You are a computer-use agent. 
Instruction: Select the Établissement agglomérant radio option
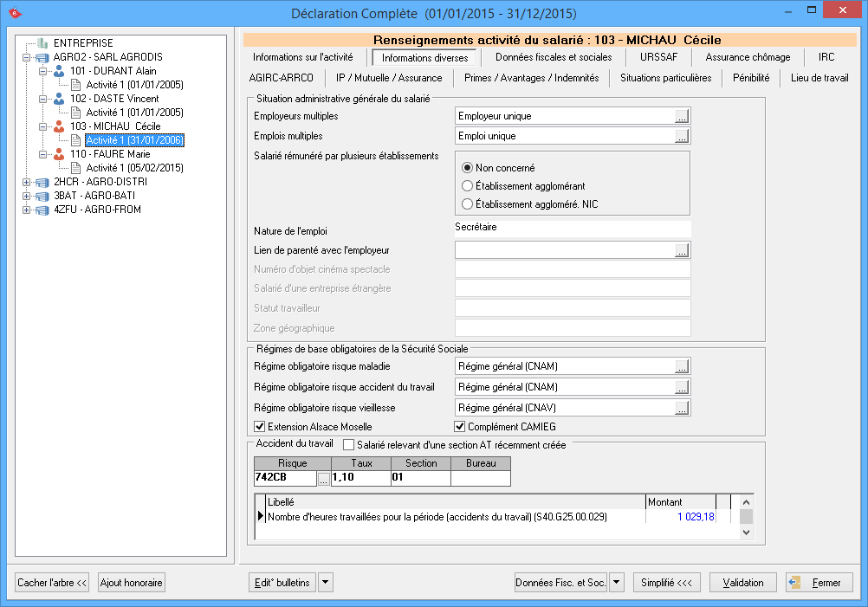[x=468, y=186]
